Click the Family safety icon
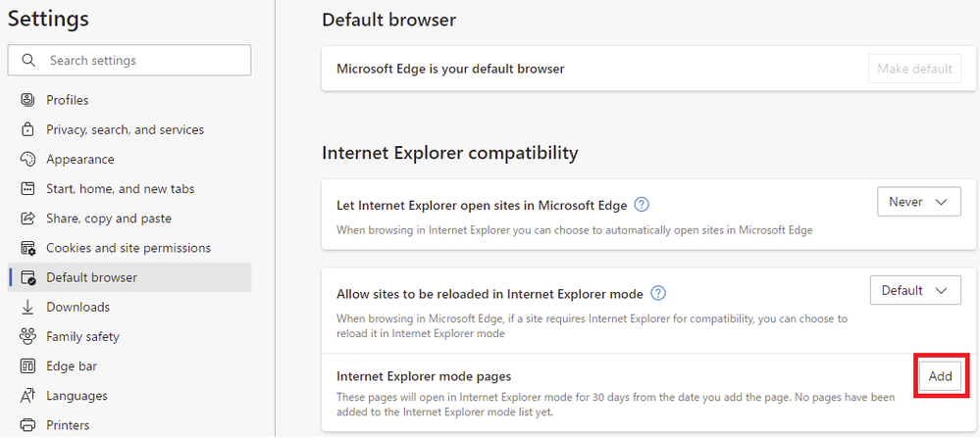 (x=27, y=337)
